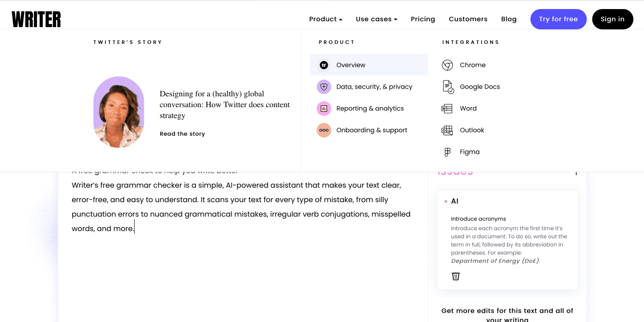Click the Chrome integration icon
Viewport: 644px width, 322px height.
click(x=447, y=65)
